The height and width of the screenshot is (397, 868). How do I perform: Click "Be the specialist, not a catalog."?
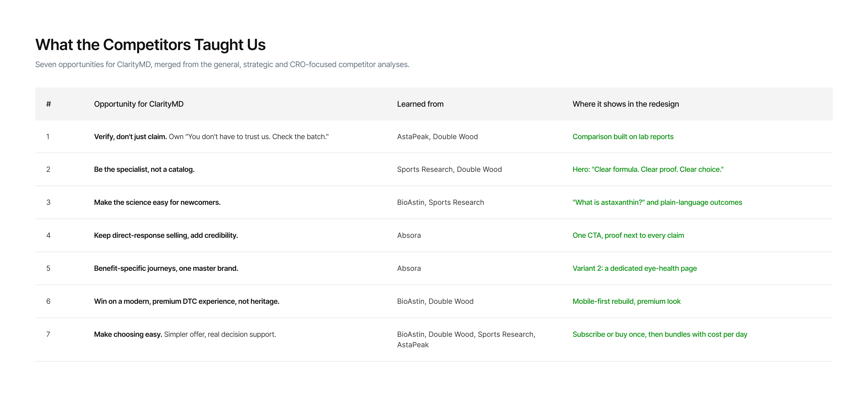144,170
